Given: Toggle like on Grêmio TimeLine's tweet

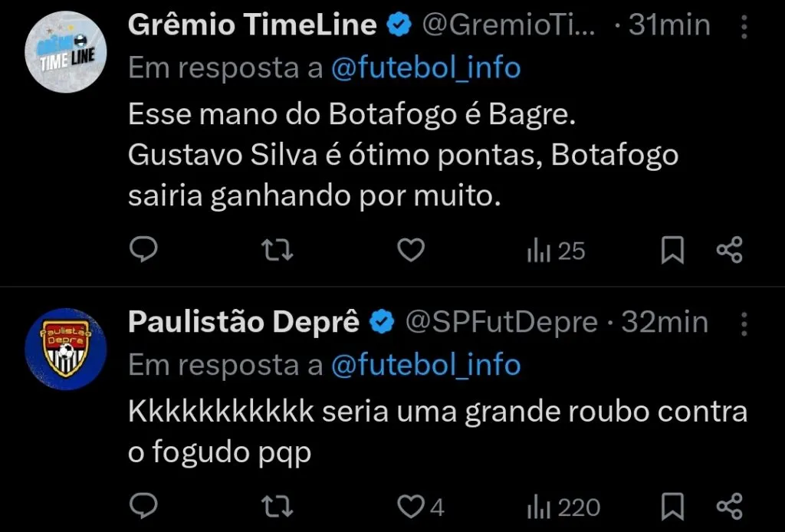Looking at the screenshot, I should [410, 249].
